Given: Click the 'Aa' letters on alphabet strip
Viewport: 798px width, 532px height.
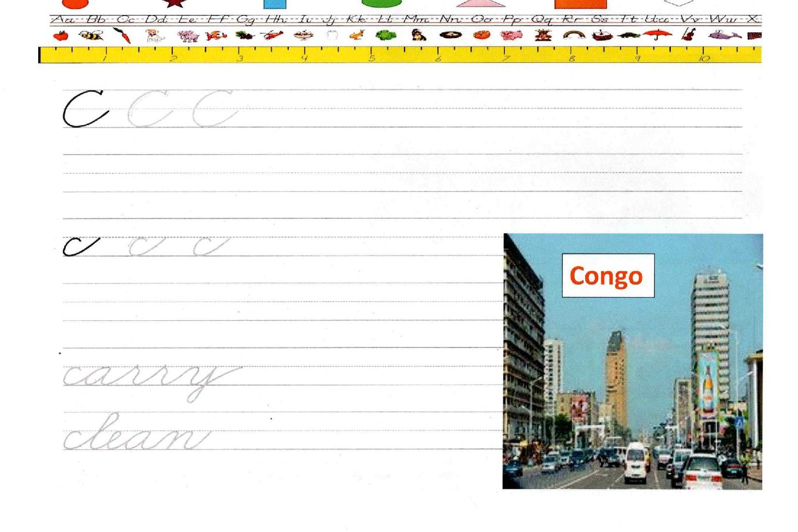Looking at the screenshot, I should 64,19.
